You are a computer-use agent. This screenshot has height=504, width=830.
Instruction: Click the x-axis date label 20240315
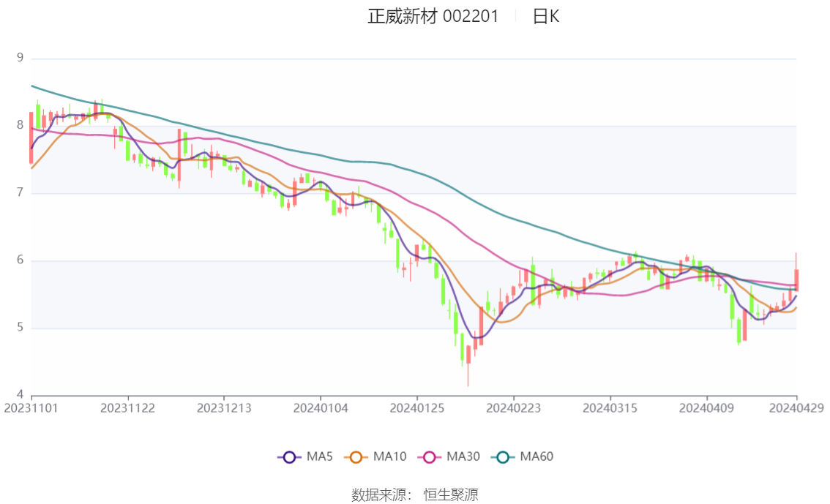click(x=610, y=408)
